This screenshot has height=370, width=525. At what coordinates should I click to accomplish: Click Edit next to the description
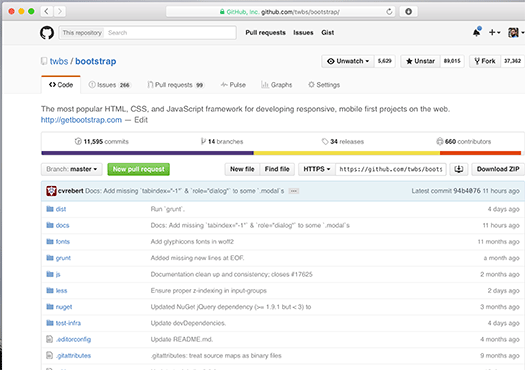[x=141, y=120]
